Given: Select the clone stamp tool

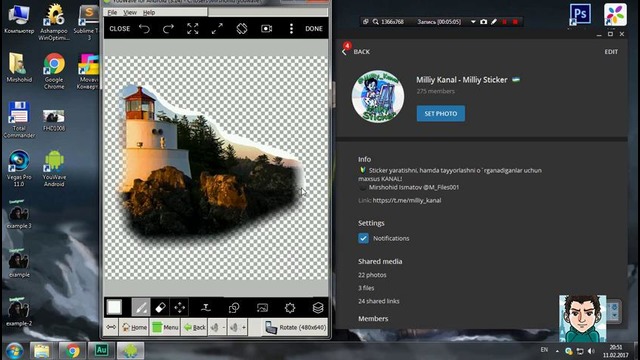Looking at the screenshot, I should 206,307.
